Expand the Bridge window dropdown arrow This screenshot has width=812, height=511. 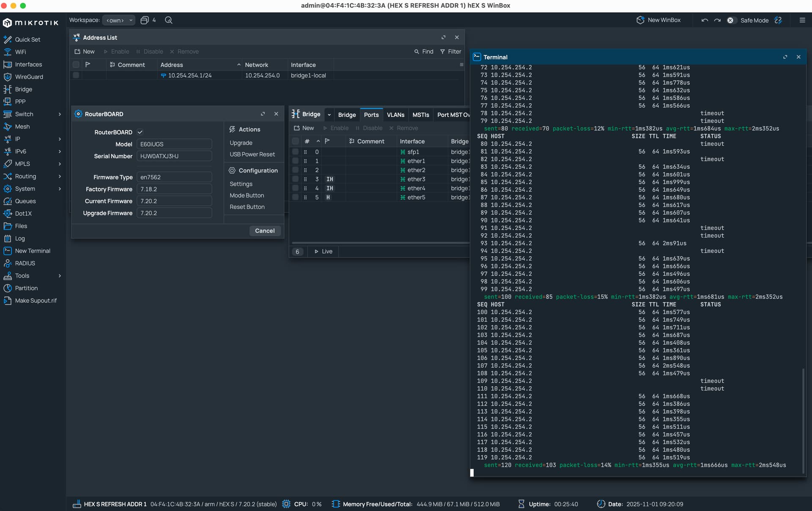point(329,115)
